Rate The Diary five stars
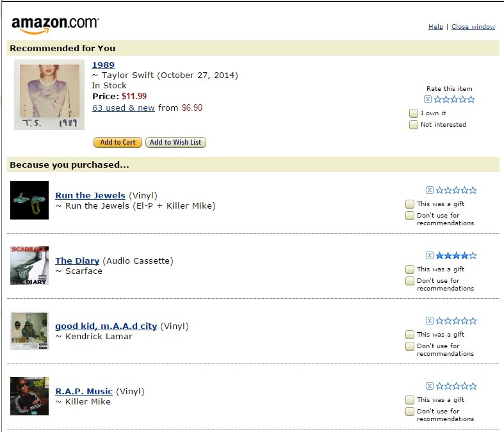This screenshot has width=504, height=432. coord(473,255)
